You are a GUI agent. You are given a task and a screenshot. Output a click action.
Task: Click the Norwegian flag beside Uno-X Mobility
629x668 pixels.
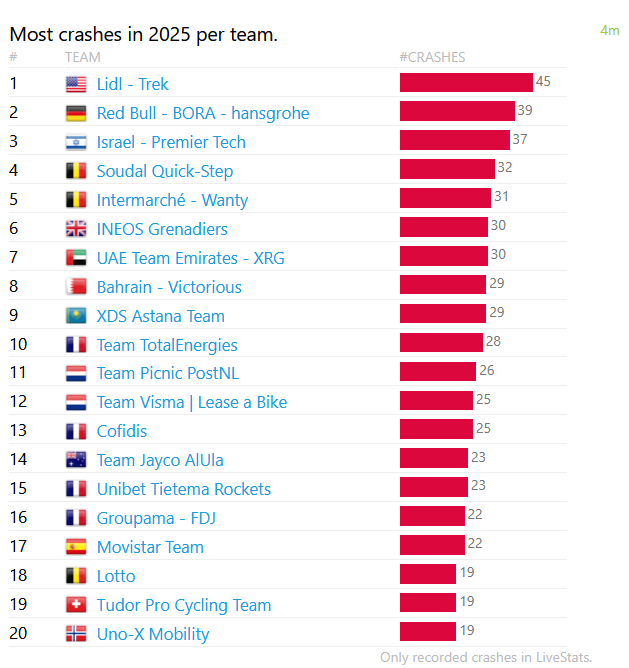point(76,634)
